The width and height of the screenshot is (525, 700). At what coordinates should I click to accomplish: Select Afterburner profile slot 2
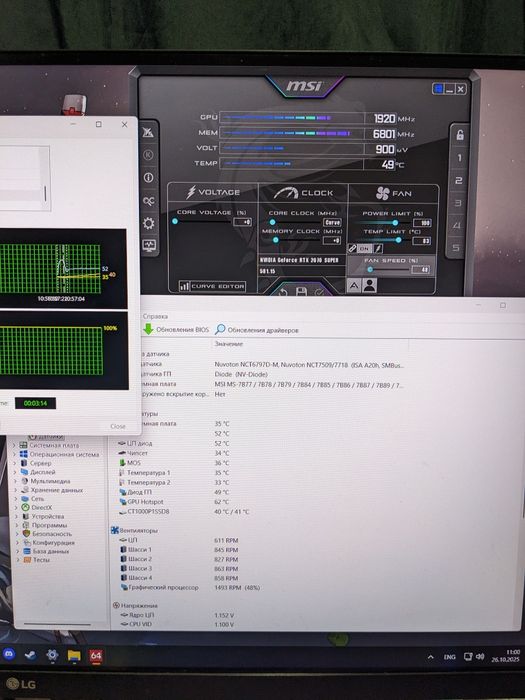(458, 180)
